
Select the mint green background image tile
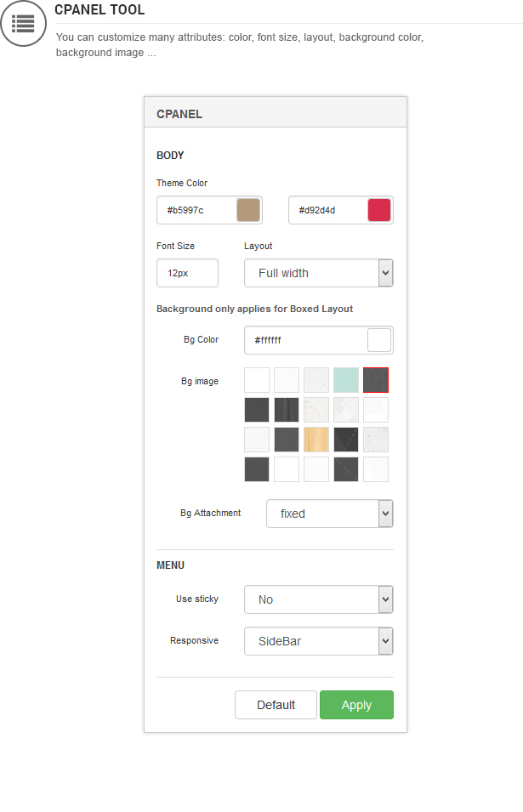(346, 380)
